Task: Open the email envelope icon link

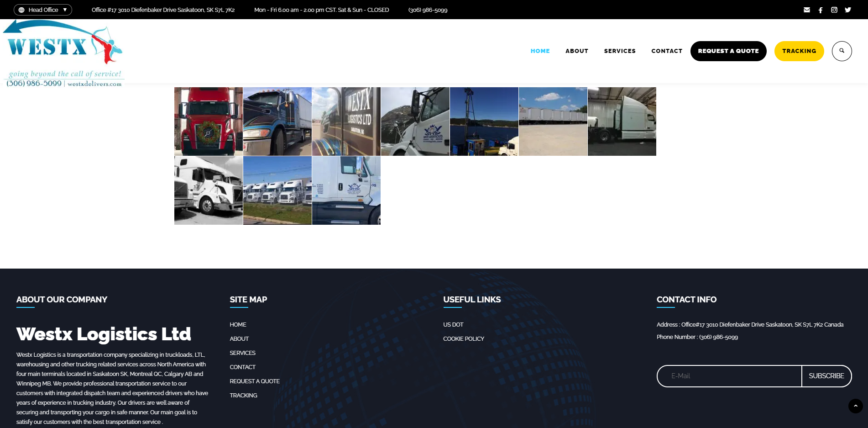Action: 807,10
